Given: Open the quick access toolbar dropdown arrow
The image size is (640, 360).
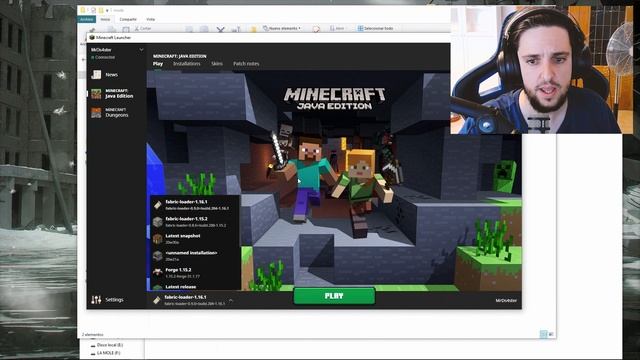Looking at the screenshot, I should [107, 10].
